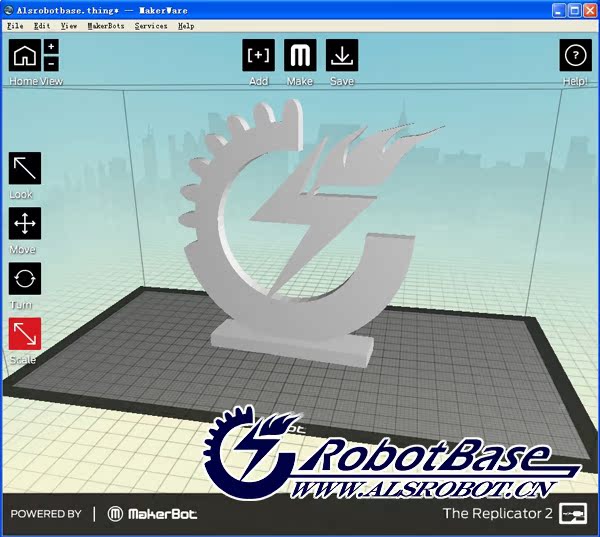Open the MakerBots menu
The height and width of the screenshot is (537, 600).
coord(106,26)
